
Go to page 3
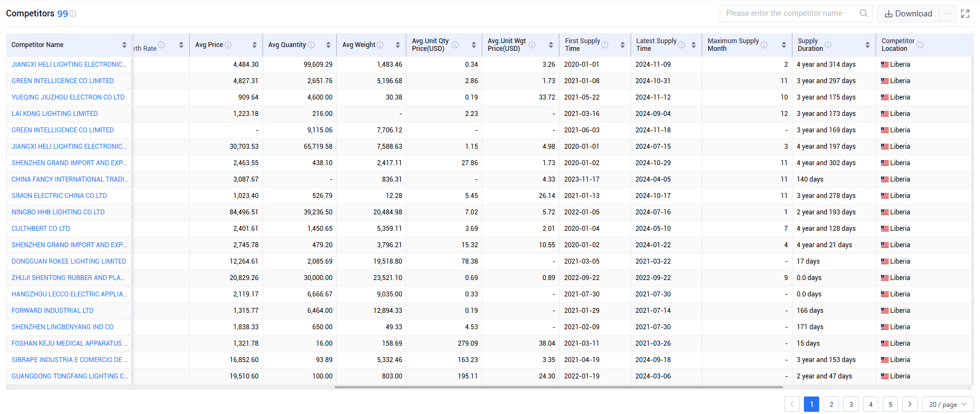pyautogui.click(x=851, y=404)
